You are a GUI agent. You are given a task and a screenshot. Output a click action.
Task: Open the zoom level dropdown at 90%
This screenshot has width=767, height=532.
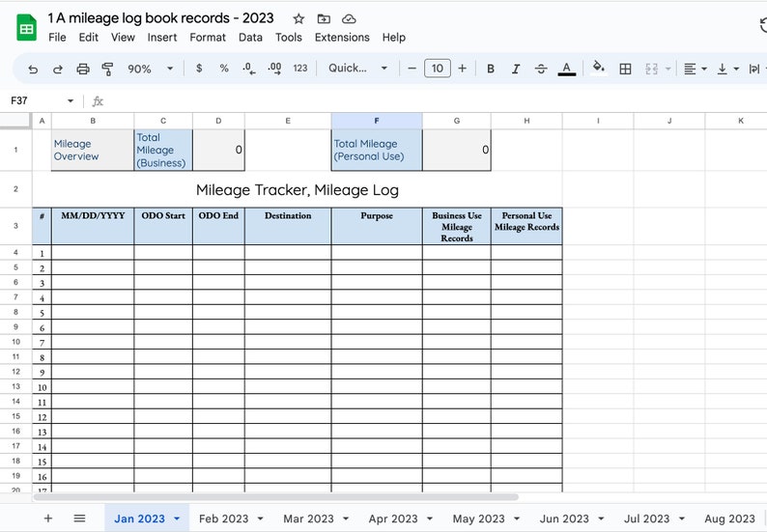150,69
